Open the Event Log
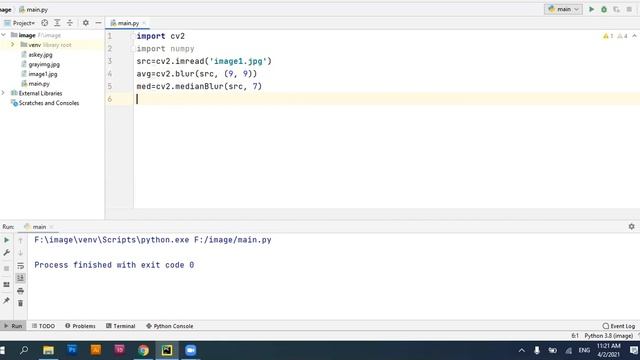 click(619, 326)
